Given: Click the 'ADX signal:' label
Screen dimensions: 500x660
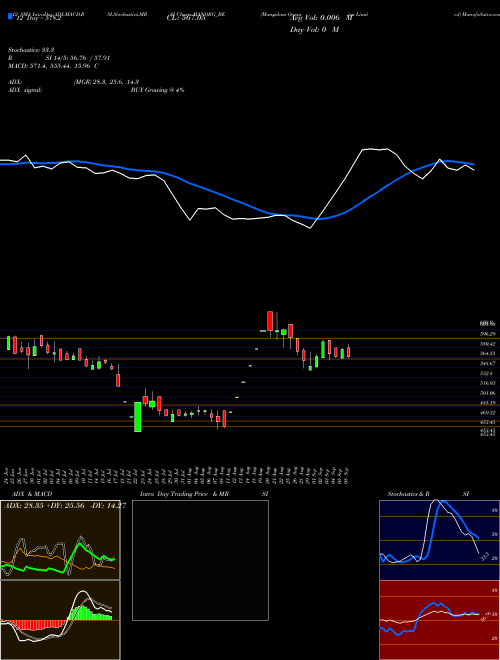Looking at the screenshot, I should click(25, 90).
